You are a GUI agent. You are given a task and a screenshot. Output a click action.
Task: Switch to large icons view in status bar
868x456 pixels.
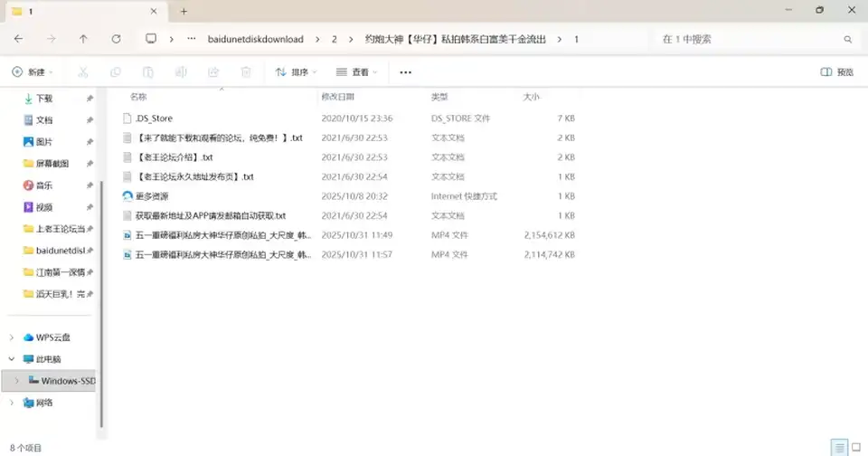tap(856, 447)
